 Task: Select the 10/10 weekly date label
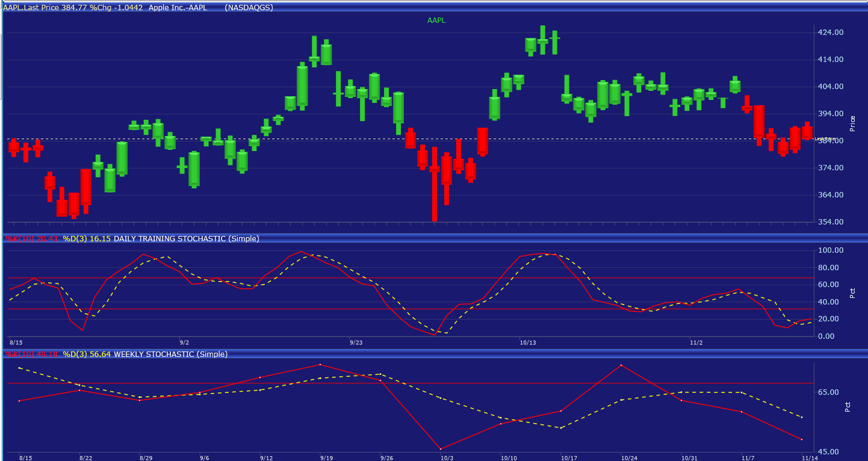pyautogui.click(x=509, y=458)
